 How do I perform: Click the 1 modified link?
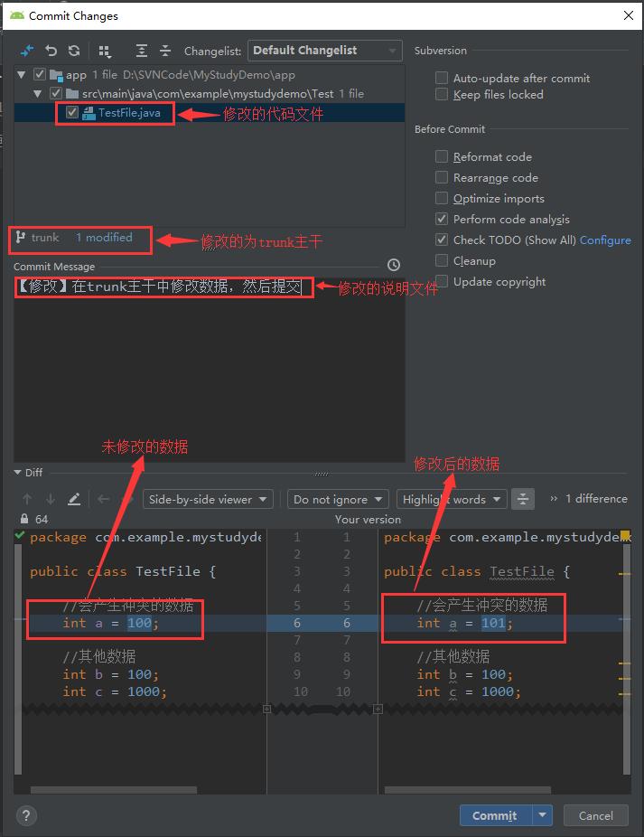104,237
